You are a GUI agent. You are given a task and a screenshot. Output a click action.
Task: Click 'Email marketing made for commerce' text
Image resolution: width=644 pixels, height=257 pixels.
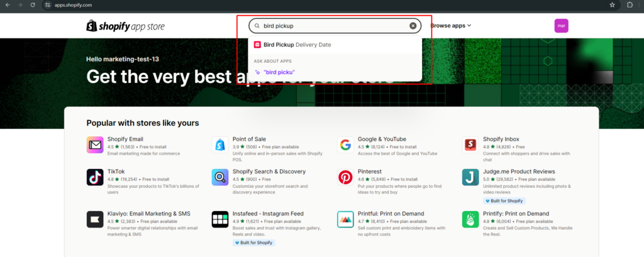point(144,153)
